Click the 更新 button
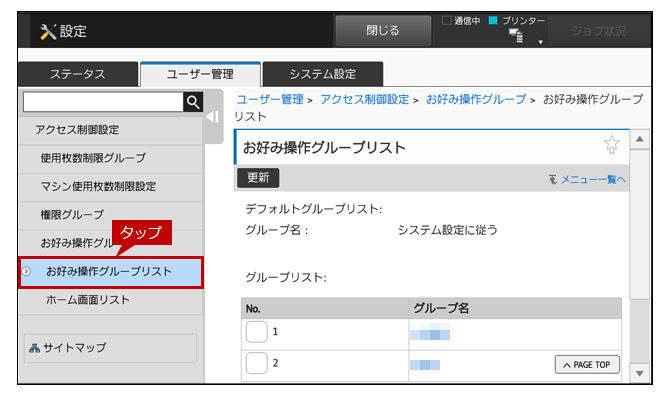 [258, 178]
